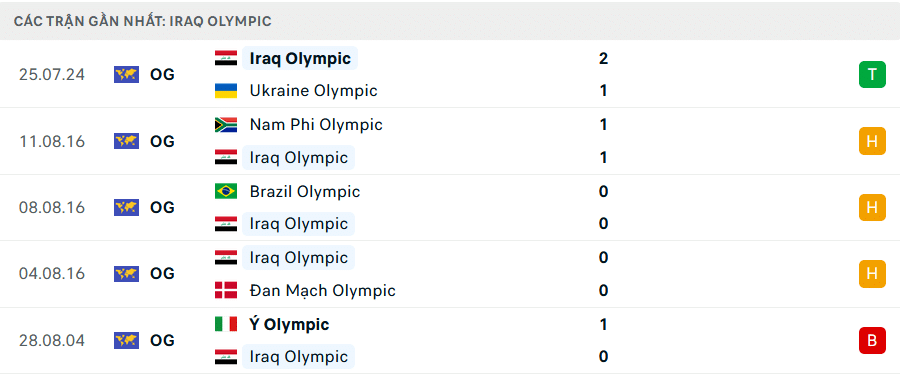Image resolution: width=900 pixels, height=377 pixels.
Task: Select the bold Iraq Olympic winner name
Action: [300, 58]
